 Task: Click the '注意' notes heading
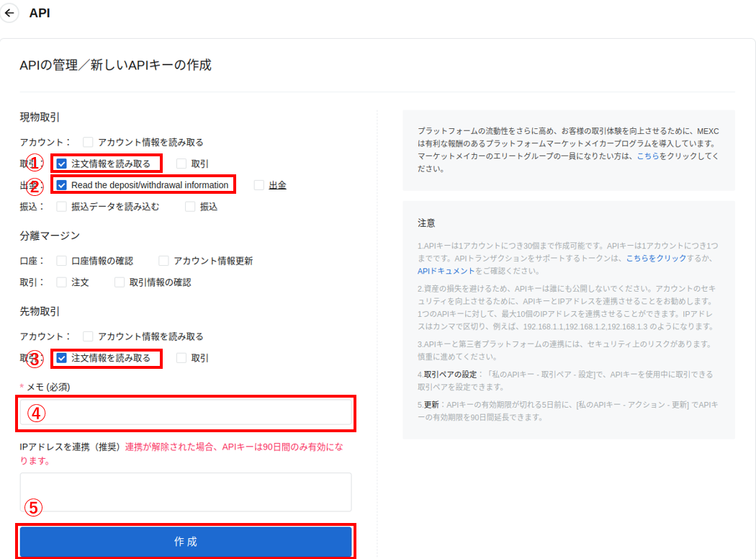[x=426, y=223]
